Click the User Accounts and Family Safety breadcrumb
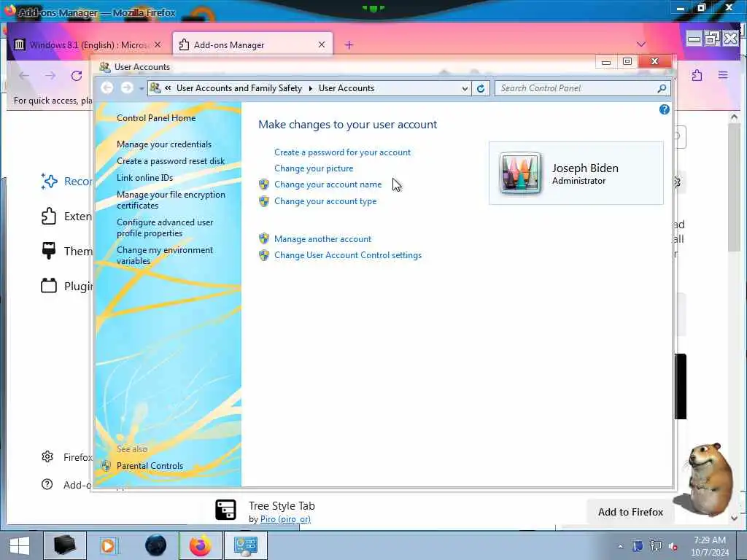747x560 pixels. [239, 88]
